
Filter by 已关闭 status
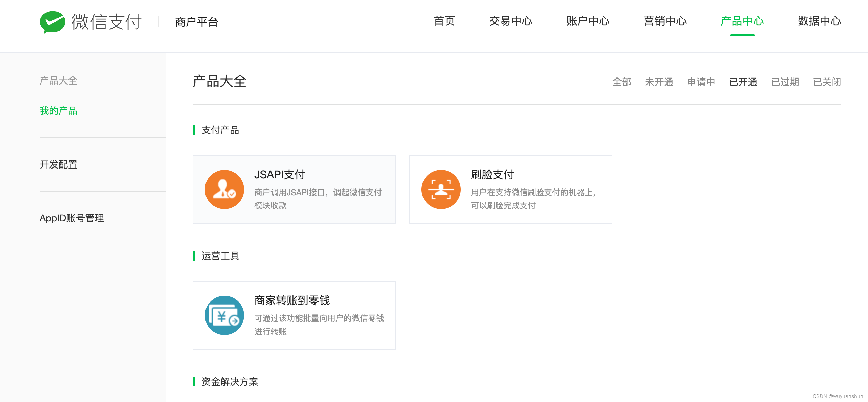point(827,82)
